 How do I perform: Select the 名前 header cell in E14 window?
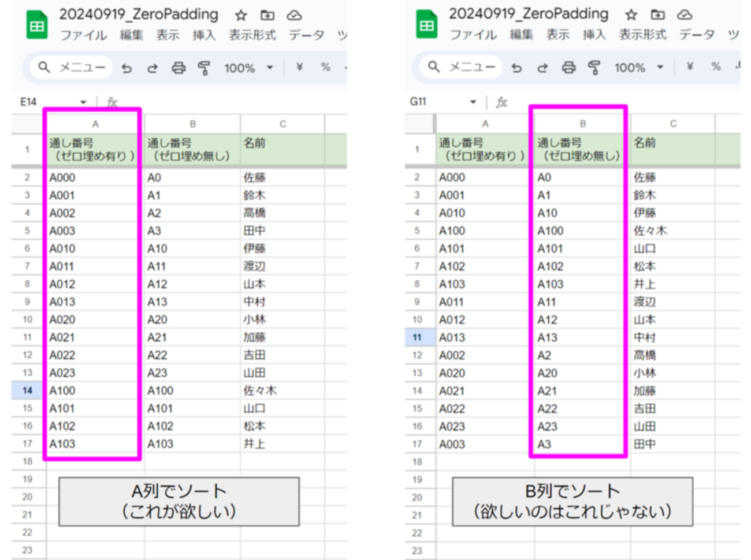coord(282,150)
